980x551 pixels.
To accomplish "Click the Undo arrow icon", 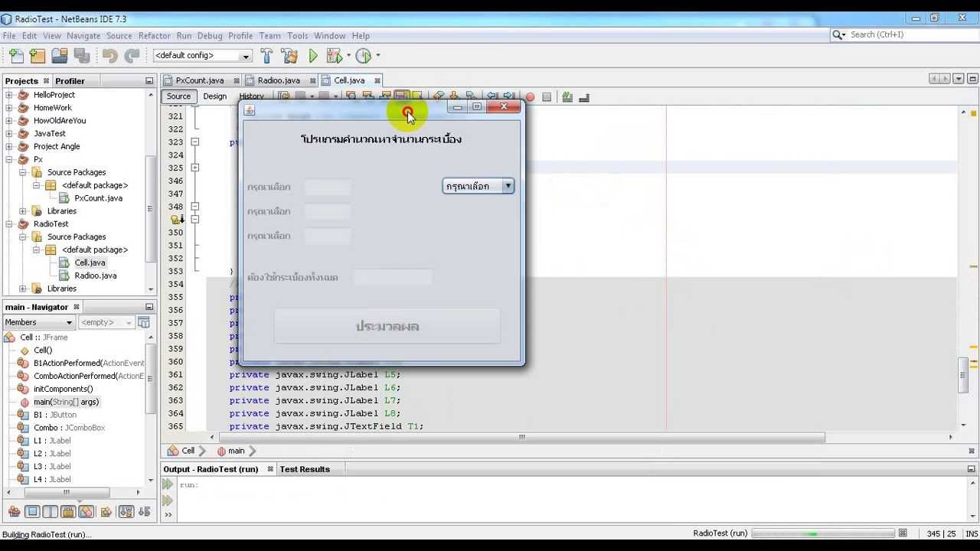I will coord(109,56).
